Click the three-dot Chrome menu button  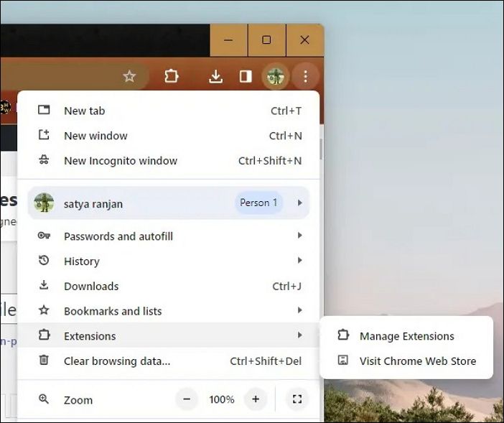[x=305, y=76]
